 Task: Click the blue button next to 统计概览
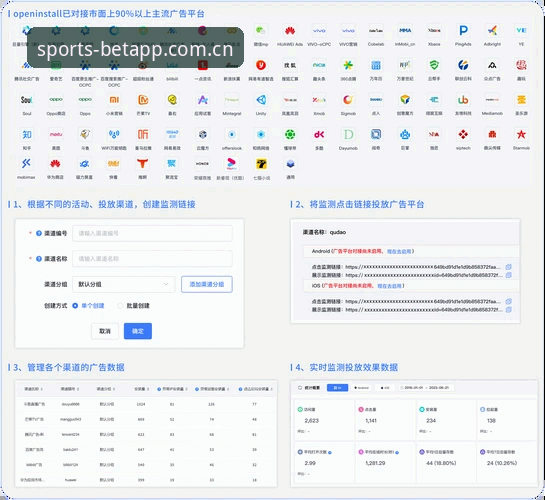[337, 388]
